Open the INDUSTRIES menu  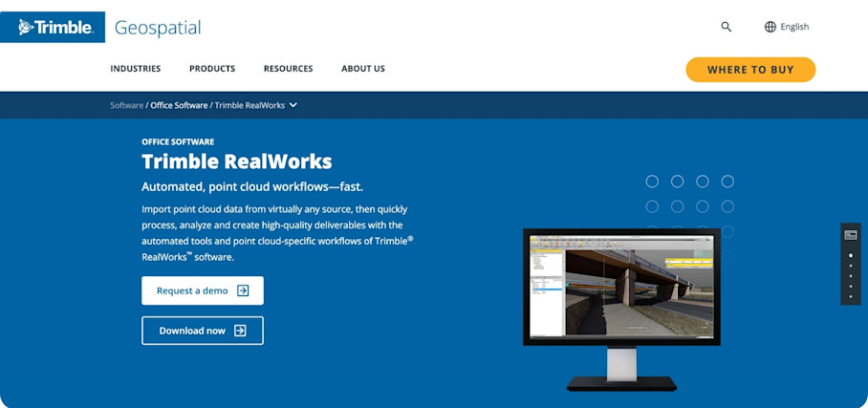(x=136, y=69)
